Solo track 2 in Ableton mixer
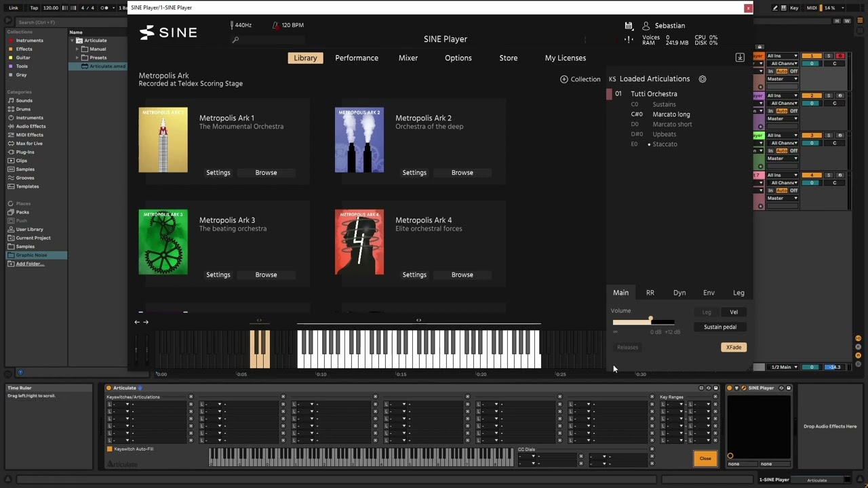This screenshot has height=488, width=868. (828, 96)
